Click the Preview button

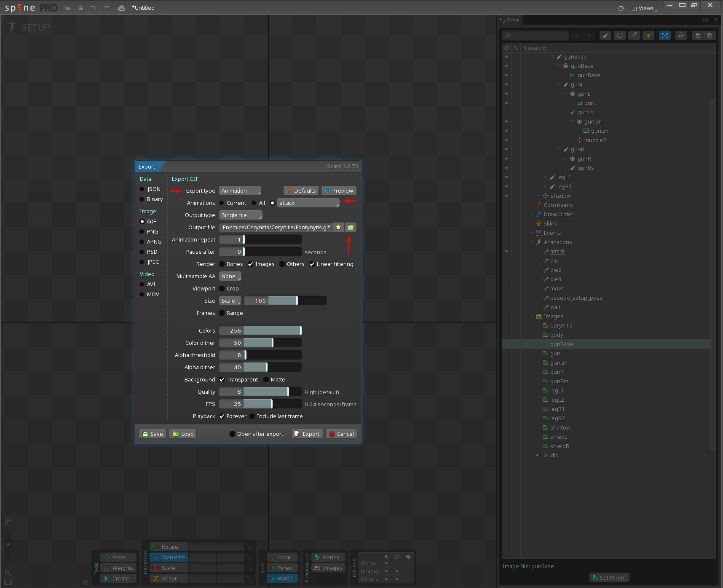point(339,191)
